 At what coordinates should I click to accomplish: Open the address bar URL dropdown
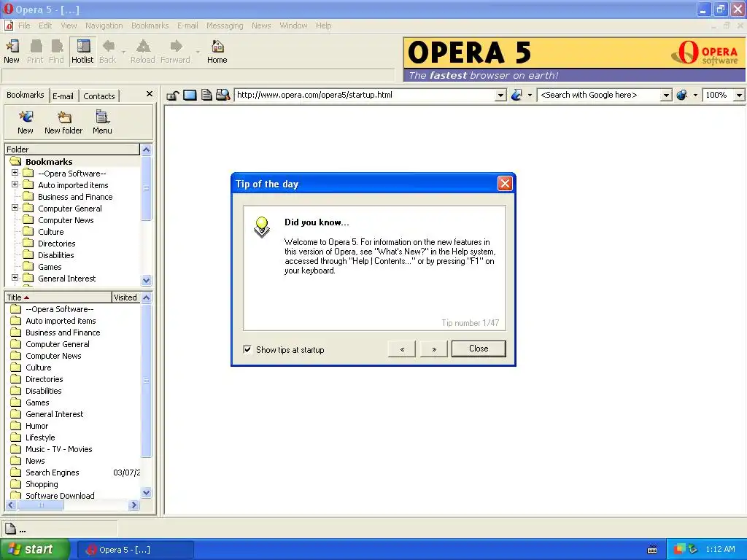500,96
